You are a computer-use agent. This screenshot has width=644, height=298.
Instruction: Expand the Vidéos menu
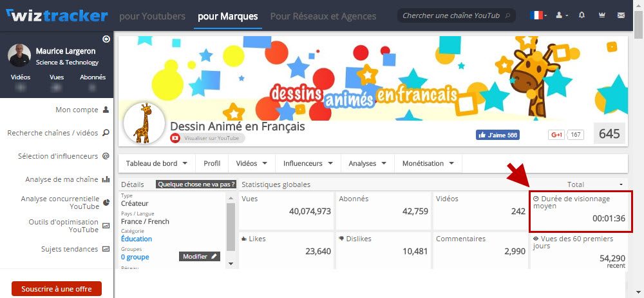(x=252, y=163)
